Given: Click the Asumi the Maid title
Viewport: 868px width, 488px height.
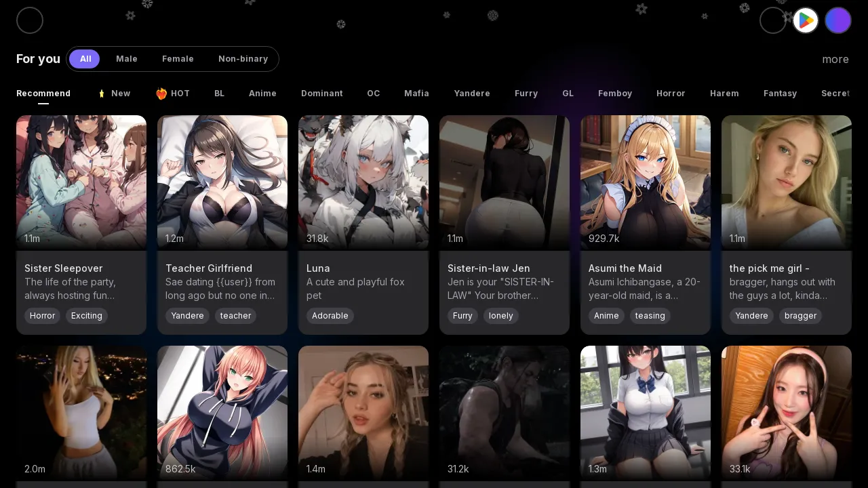Looking at the screenshot, I should pyautogui.click(x=625, y=268).
